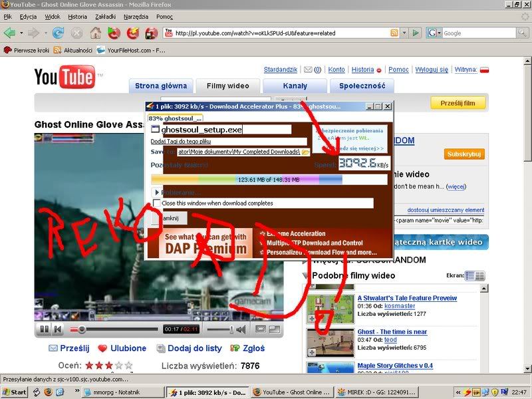Enable Close this window when download completes
Screen dimensions: 532x399
click(156, 203)
